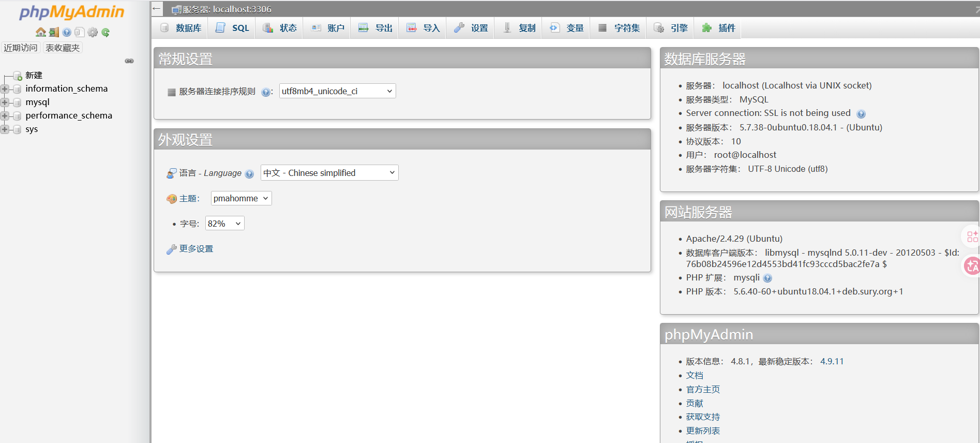Open the 引擎 tab
Screen dimensions: 980x443
coord(670,28)
